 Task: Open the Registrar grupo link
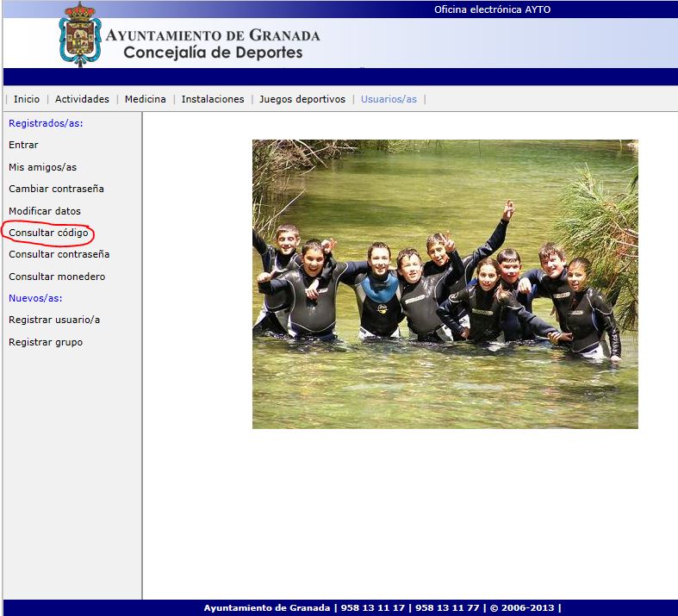point(46,342)
